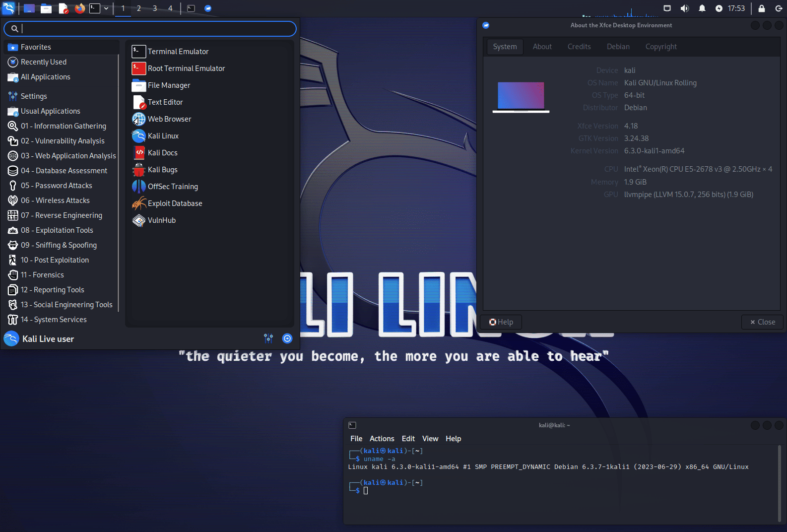Open 11 - Forensics category
This screenshot has width=787, height=532.
point(62,275)
